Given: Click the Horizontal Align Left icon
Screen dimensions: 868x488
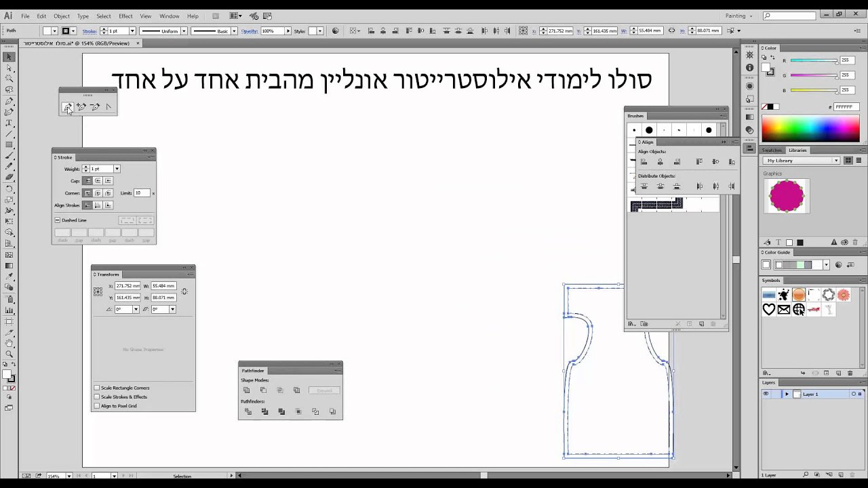Looking at the screenshot, I should pyautogui.click(x=644, y=162).
